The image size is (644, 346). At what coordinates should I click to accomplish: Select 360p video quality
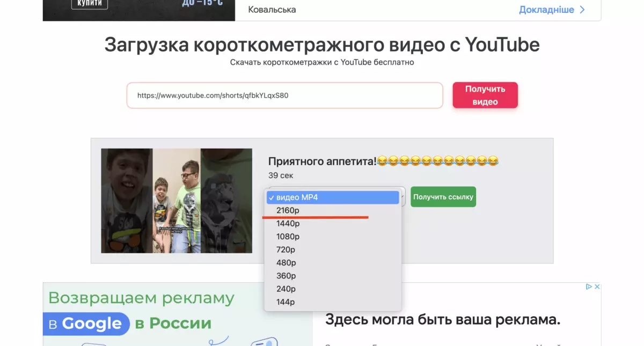click(x=333, y=276)
